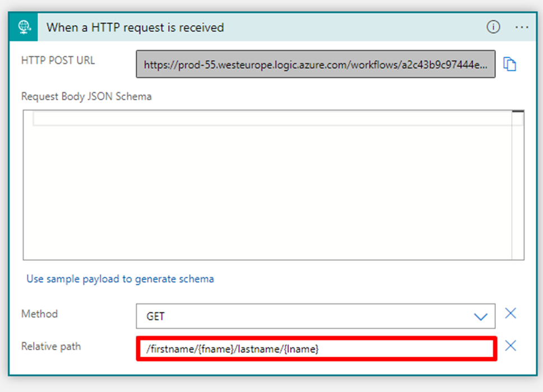This screenshot has width=543, height=392.
Task: Remove the Relative path parameter
Action: pos(510,346)
